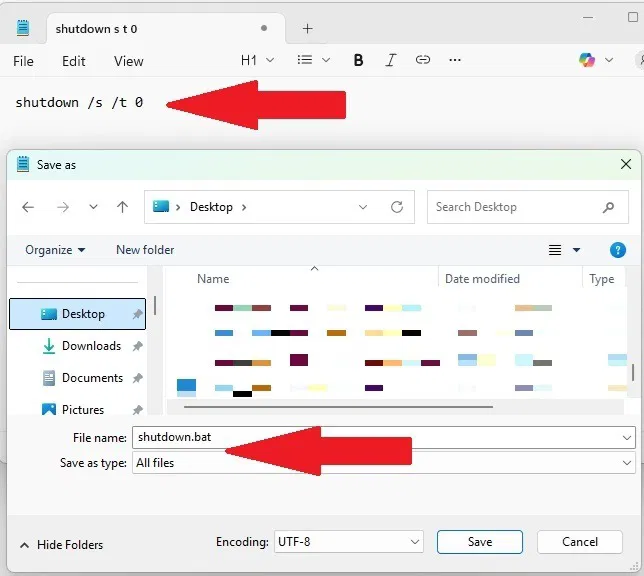This screenshot has height=576, width=644.
Task: Sort by the Date modified column header
Action: tap(482, 279)
